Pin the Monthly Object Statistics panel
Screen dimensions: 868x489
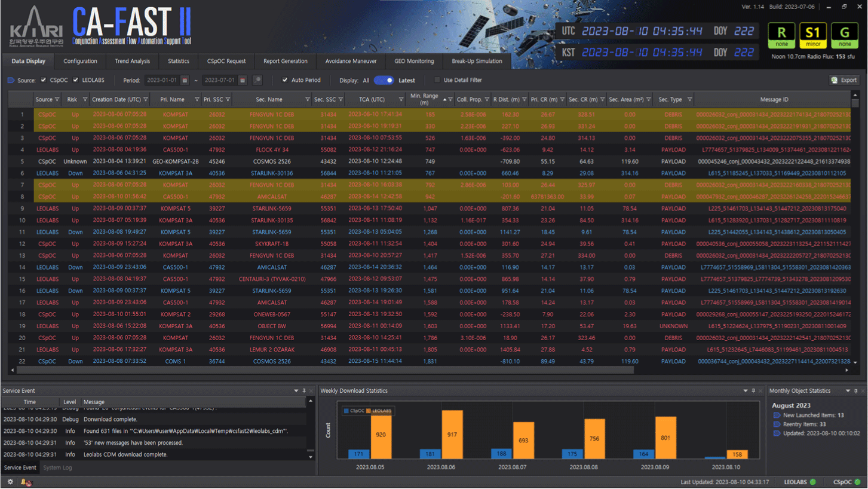tap(856, 391)
